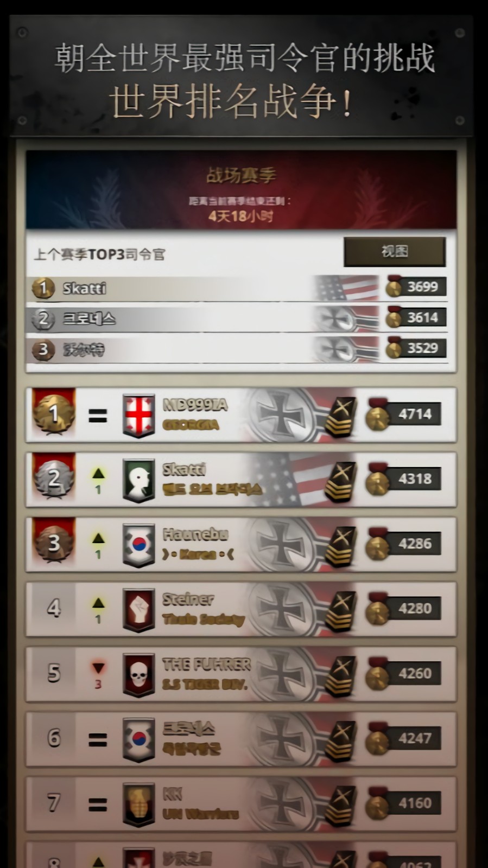Click the gold rank 1 laurel medal

pyautogui.click(x=53, y=414)
